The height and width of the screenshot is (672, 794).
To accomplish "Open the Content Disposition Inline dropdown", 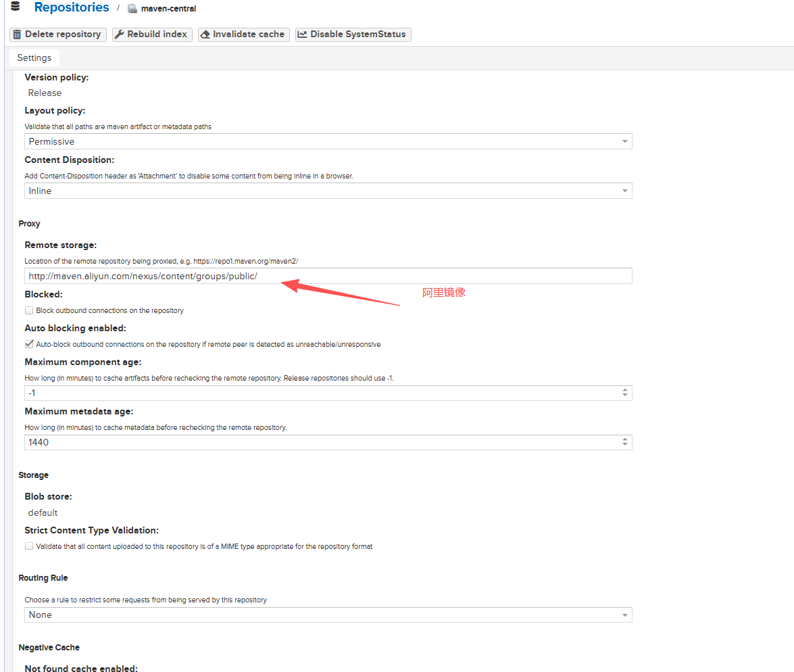I will click(x=328, y=191).
